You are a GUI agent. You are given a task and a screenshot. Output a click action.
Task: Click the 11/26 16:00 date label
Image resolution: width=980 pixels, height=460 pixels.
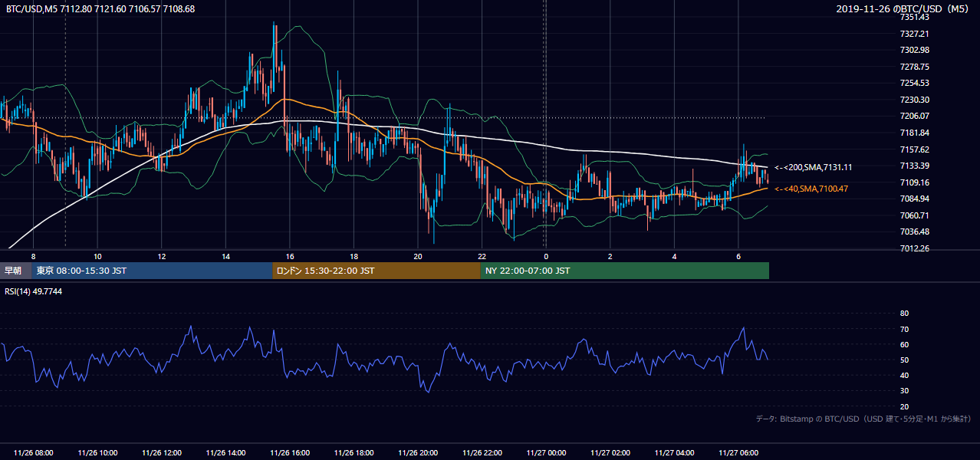(290, 453)
